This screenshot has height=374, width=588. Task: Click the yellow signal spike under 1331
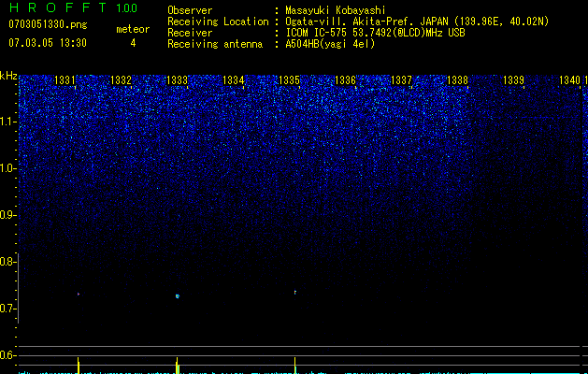(x=79, y=366)
